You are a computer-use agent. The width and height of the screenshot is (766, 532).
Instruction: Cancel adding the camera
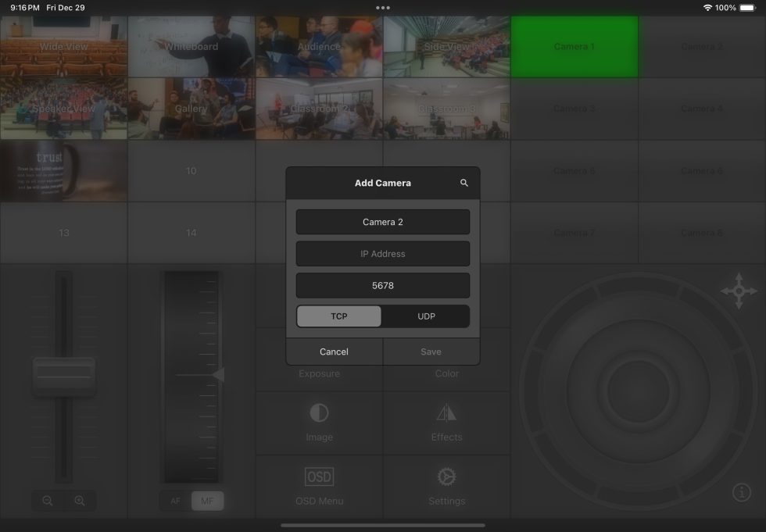click(335, 351)
